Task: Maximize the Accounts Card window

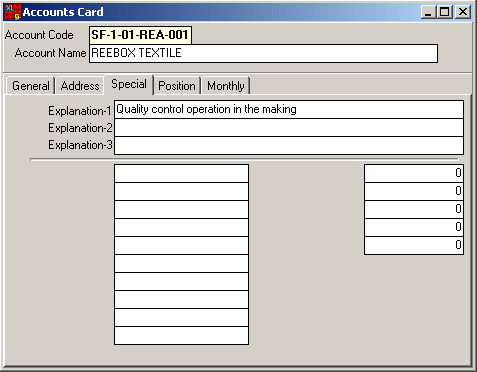Action: [444, 12]
